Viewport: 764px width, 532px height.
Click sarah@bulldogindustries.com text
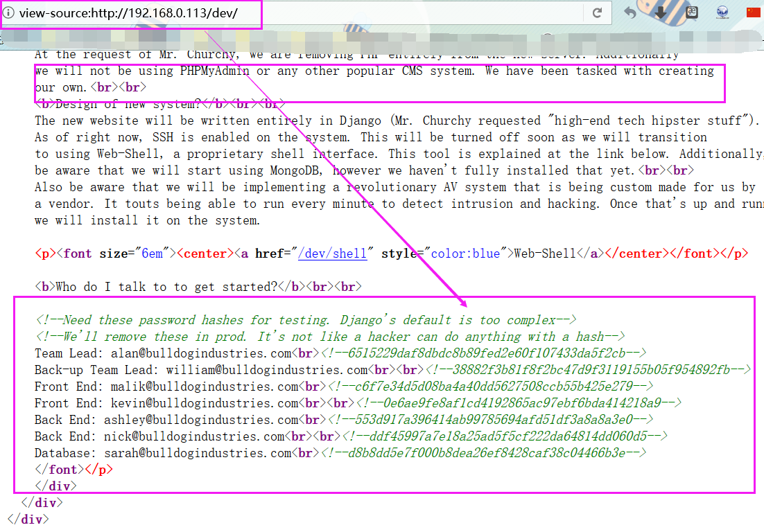coord(198,452)
